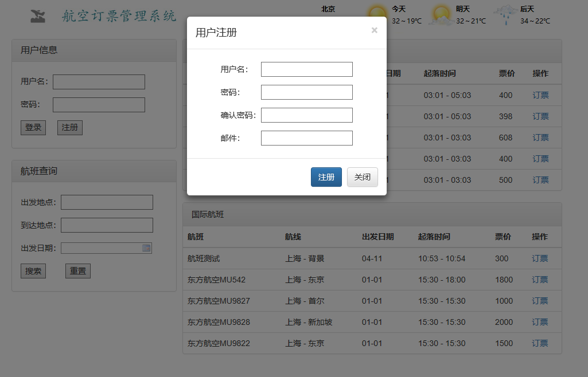The image size is (588, 377).
Task: Click the 2000 ticket price cell
Action: click(504, 323)
